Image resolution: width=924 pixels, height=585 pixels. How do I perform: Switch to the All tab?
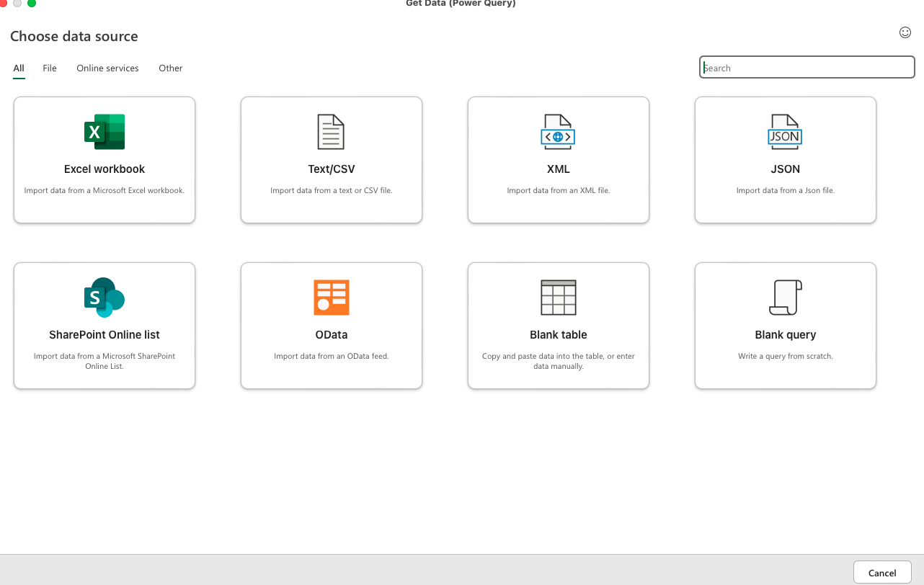click(19, 68)
